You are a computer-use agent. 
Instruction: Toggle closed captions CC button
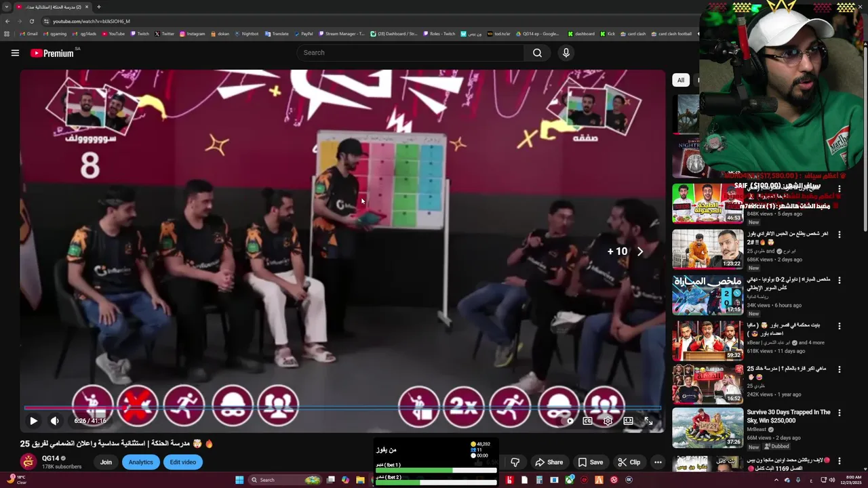[587, 421]
